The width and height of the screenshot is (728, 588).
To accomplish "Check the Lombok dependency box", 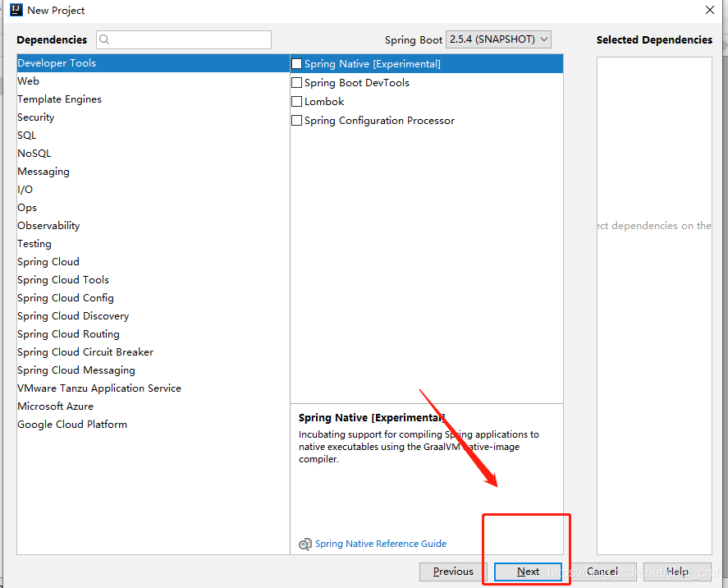I will 296,101.
